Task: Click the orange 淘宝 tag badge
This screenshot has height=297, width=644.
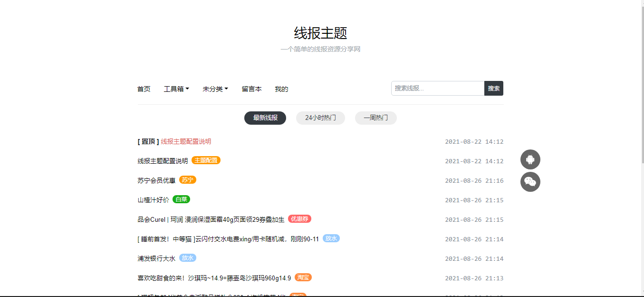Action: 303,277
